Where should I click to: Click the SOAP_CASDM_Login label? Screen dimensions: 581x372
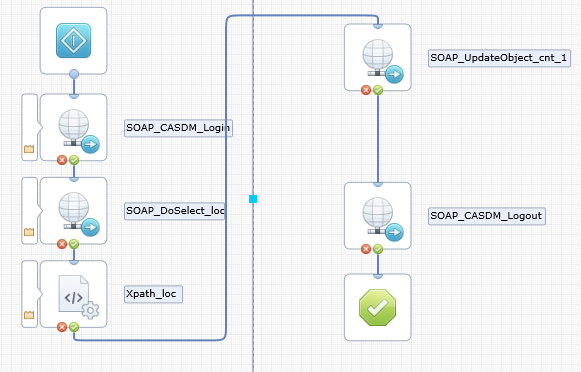coord(178,128)
